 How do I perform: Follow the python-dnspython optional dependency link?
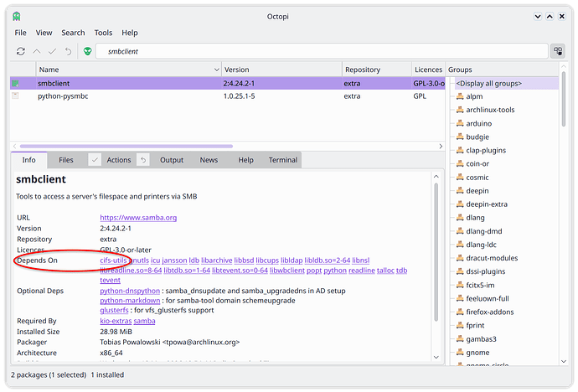[x=130, y=291]
